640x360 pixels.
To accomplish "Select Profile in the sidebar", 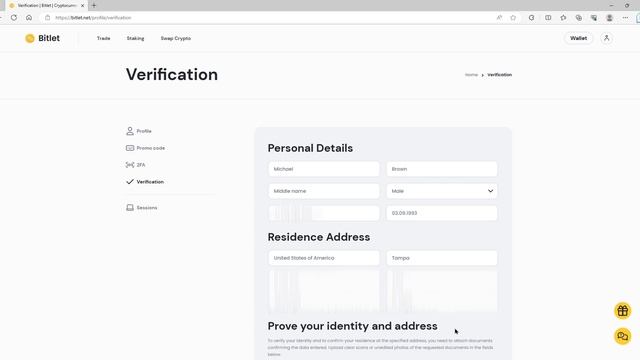I will 139,131.
